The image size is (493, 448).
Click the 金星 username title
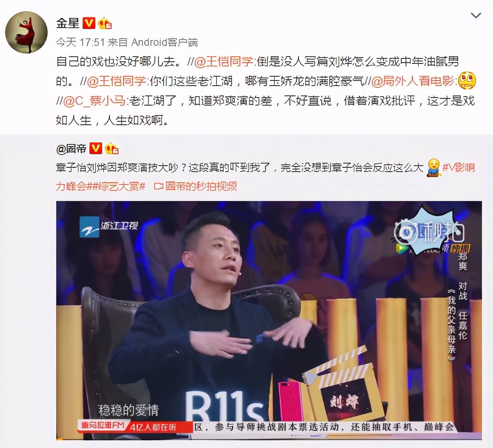coord(68,23)
